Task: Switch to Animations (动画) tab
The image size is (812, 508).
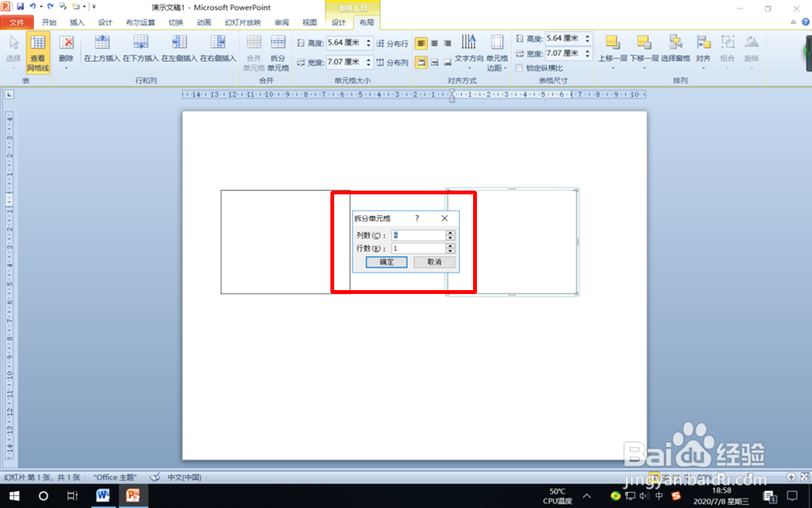Action: (204, 23)
